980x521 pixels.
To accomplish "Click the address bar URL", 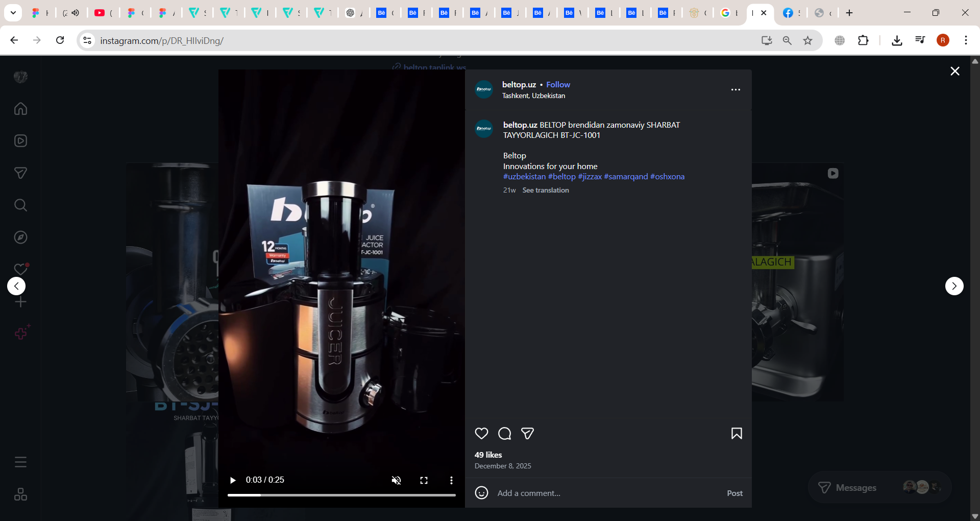I will 162,40.
